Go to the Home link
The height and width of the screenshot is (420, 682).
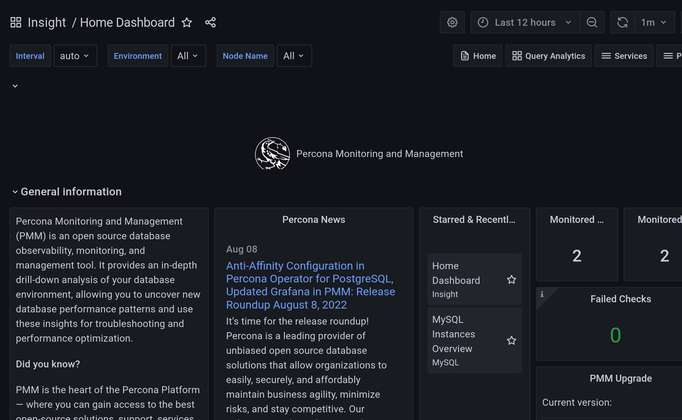[x=478, y=56]
